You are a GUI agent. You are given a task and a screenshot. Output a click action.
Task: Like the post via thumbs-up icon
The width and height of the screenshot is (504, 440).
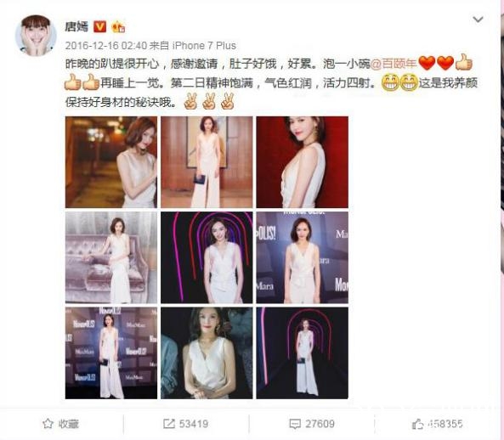[417, 424]
